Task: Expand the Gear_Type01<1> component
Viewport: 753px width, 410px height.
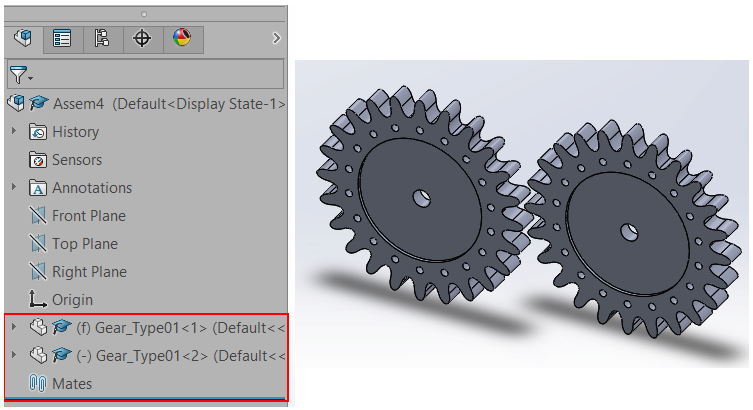Action: coord(14,327)
